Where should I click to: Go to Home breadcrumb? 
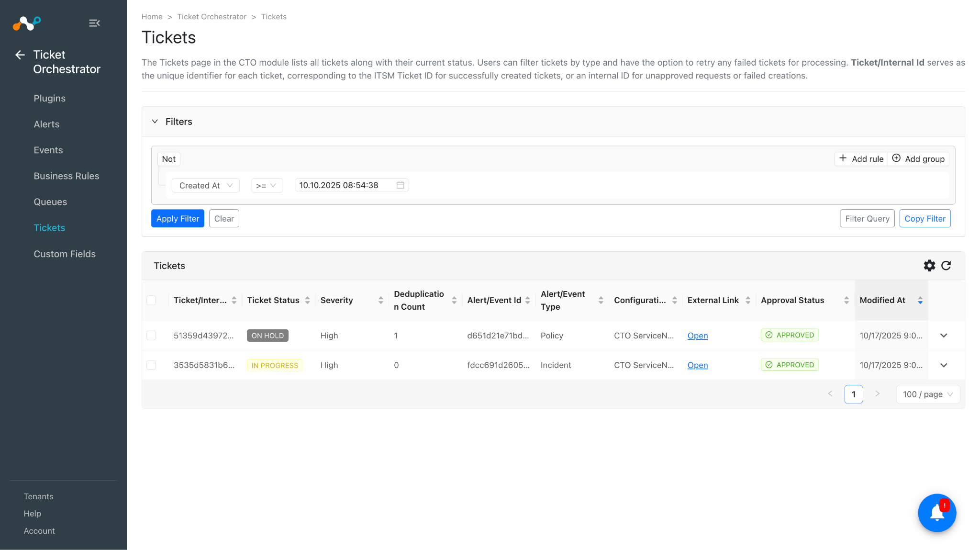click(x=152, y=17)
